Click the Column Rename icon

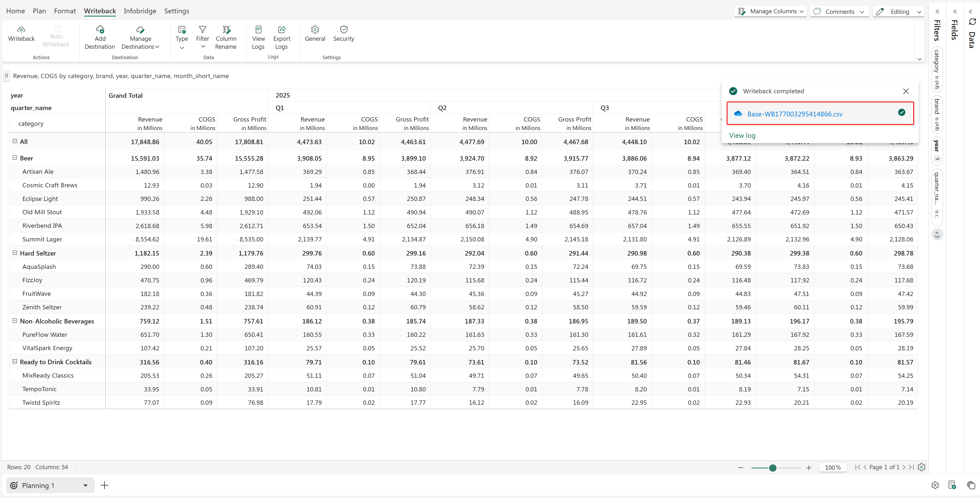pyautogui.click(x=226, y=30)
